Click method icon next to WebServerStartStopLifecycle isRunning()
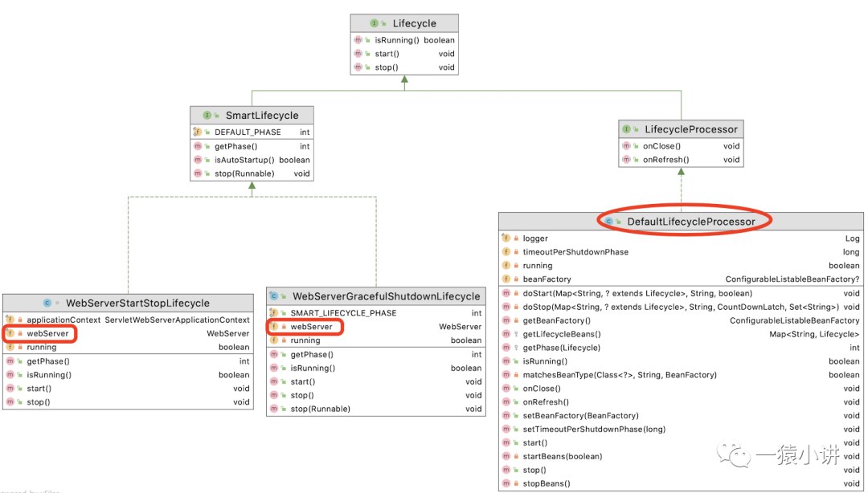This screenshot has height=493, width=868. tap(10, 375)
